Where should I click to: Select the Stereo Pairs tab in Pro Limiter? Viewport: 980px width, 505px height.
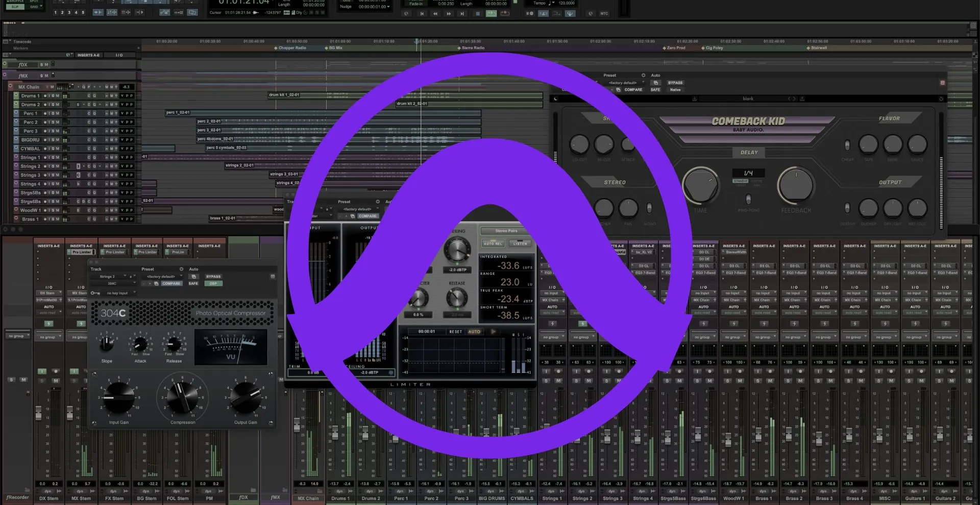click(506, 231)
